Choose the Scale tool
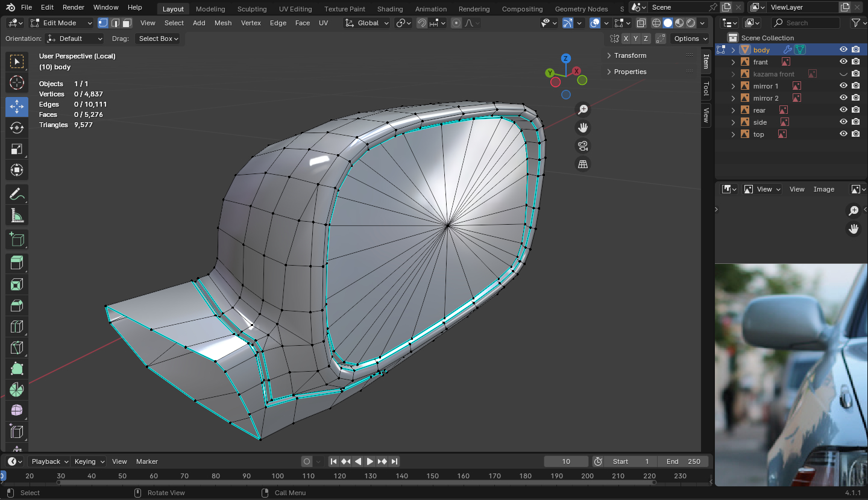This screenshot has width=868, height=500. 17,149
